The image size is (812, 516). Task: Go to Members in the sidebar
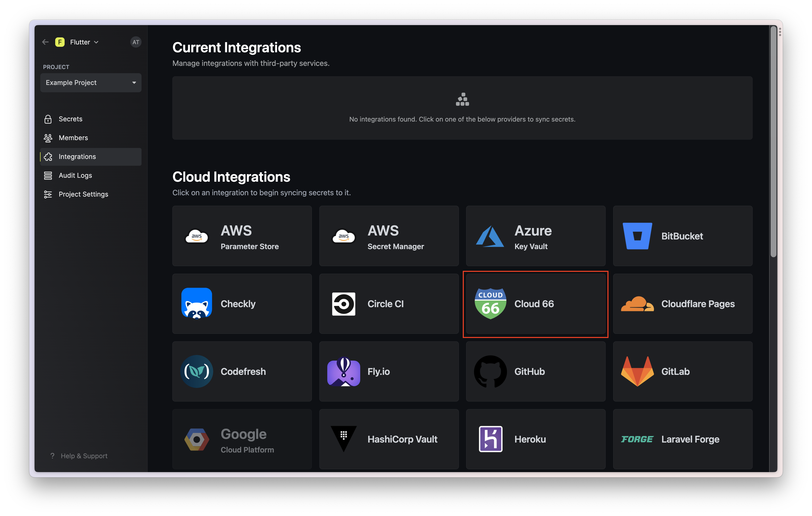click(x=91, y=138)
